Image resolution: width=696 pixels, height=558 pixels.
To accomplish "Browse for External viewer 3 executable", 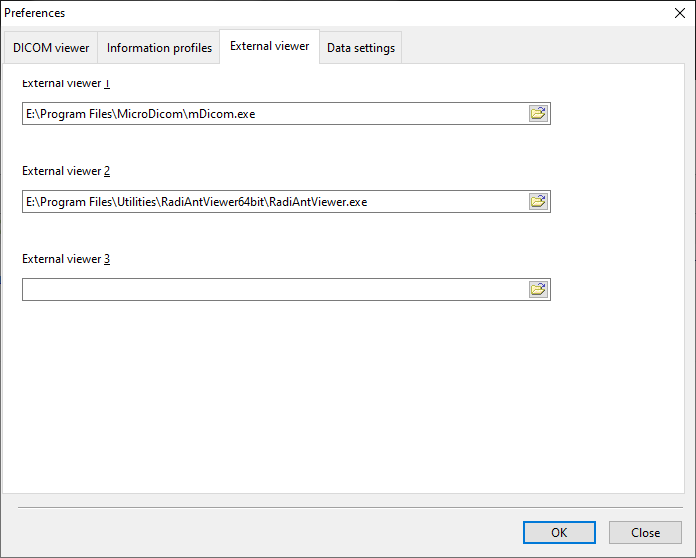I will 538,290.
